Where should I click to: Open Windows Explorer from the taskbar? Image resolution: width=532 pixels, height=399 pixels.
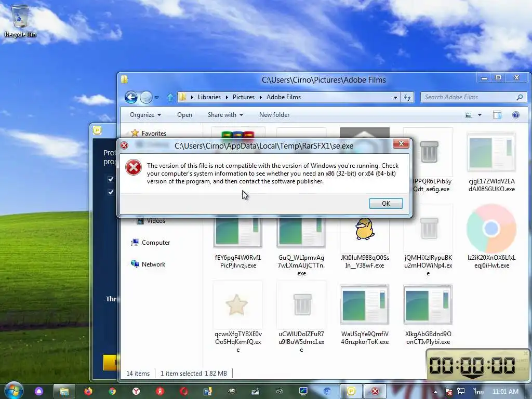click(64, 392)
